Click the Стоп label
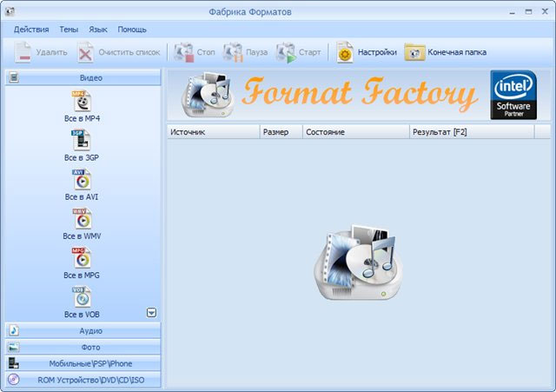 pos(206,52)
